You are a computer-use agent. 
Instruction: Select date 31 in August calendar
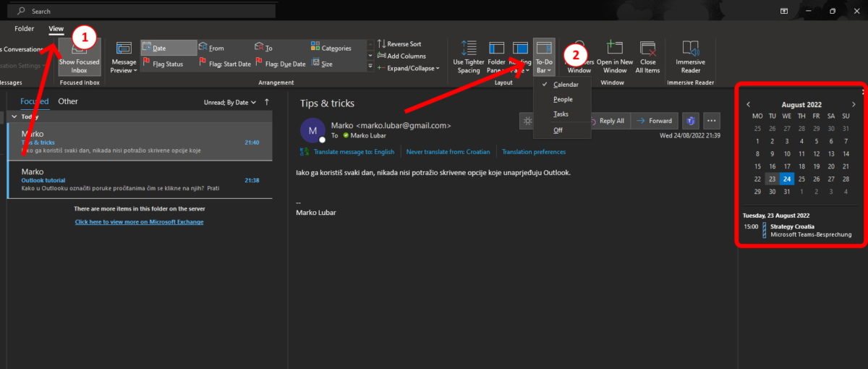(x=787, y=192)
